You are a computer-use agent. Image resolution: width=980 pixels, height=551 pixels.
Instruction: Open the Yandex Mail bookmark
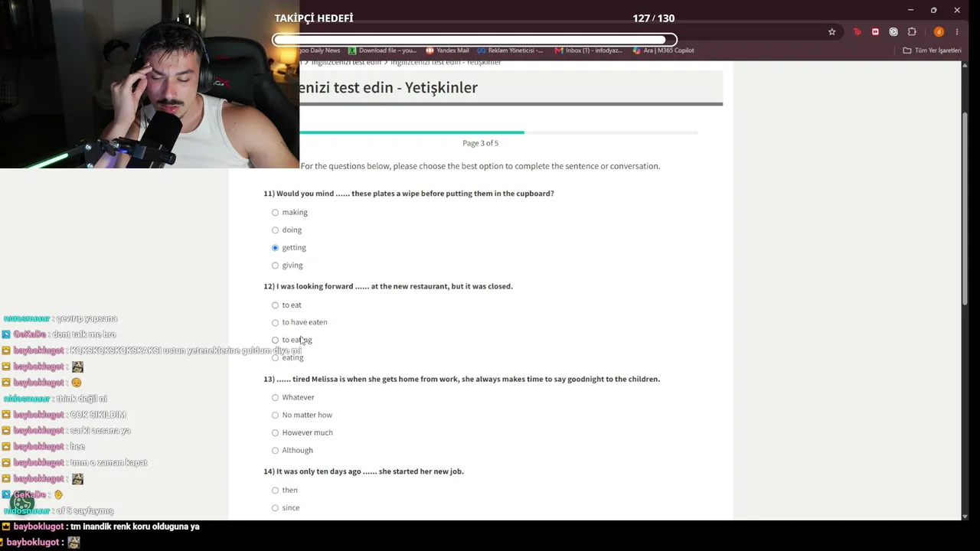point(447,51)
